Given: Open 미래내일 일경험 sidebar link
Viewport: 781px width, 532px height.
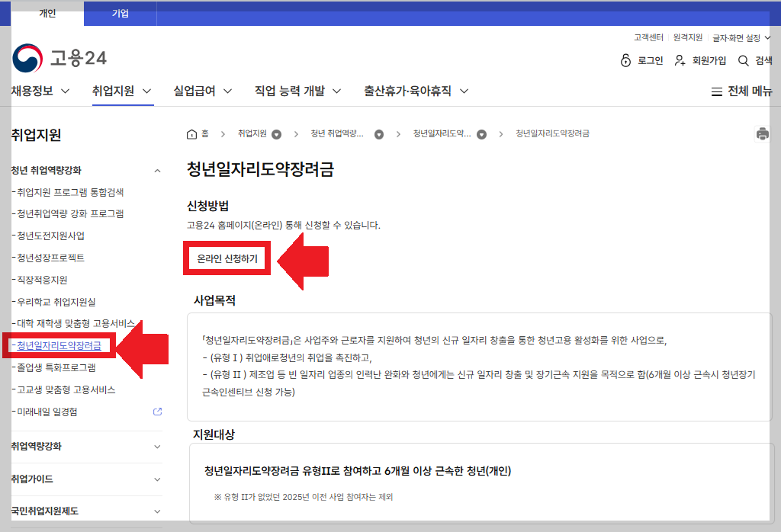Looking at the screenshot, I should tap(47, 412).
